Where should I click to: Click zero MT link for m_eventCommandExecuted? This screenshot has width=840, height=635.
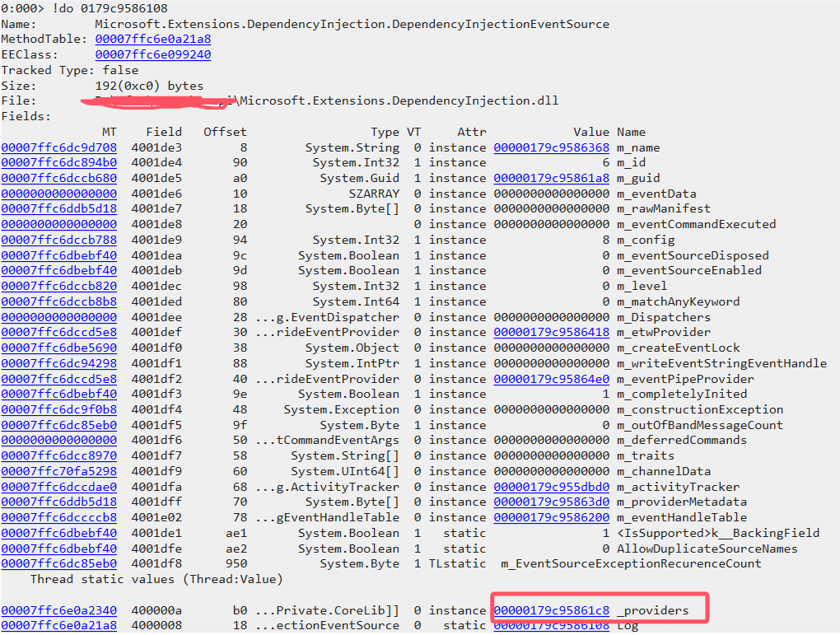click(x=59, y=224)
